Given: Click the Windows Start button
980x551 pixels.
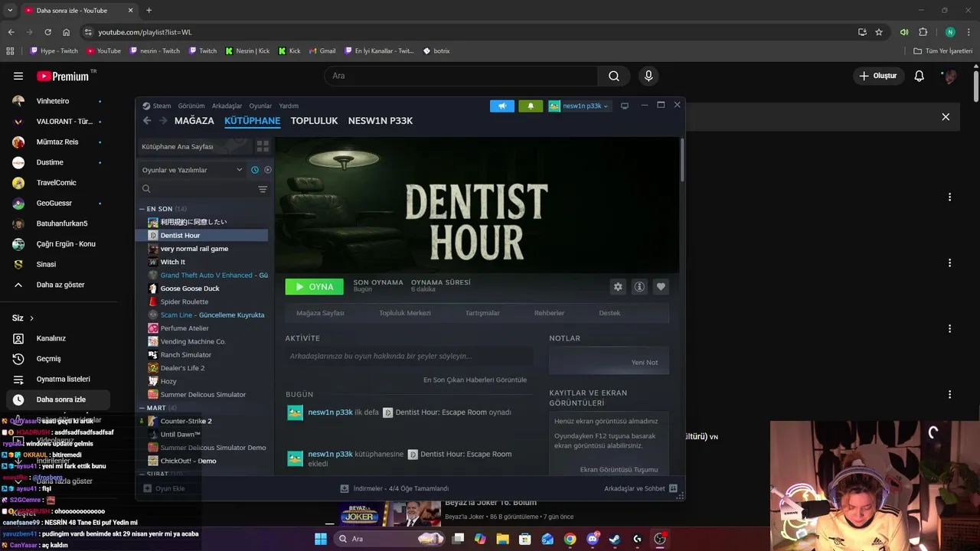Looking at the screenshot, I should [321, 539].
